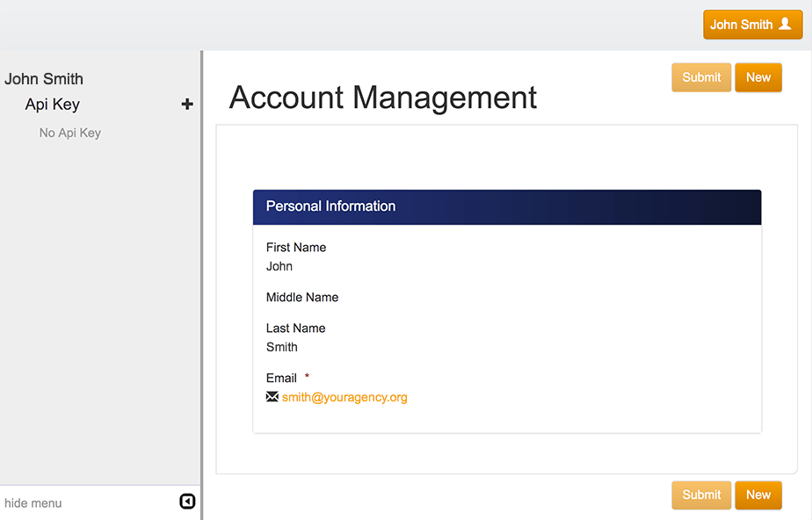
Task: Click the top New button
Action: [x=758, y=77]
